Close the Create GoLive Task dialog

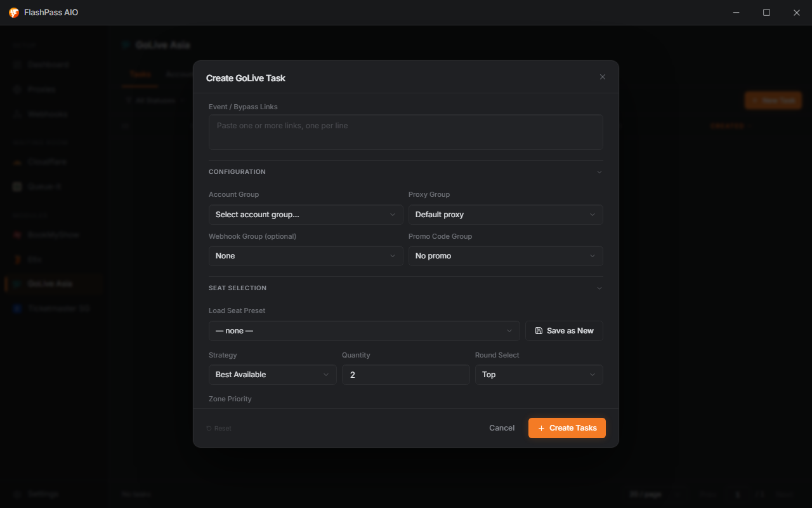(x=603, y=77)
